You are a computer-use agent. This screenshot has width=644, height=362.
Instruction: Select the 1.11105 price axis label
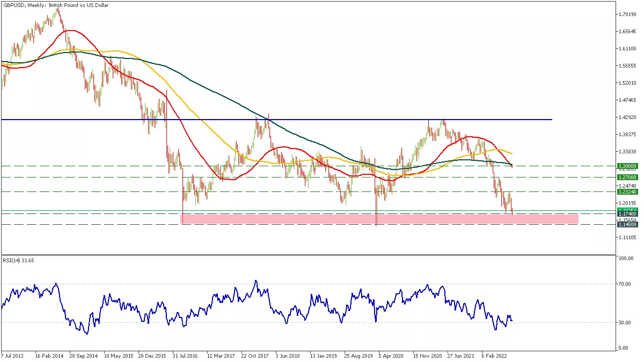pyautogui.click(x=627, y=238)
